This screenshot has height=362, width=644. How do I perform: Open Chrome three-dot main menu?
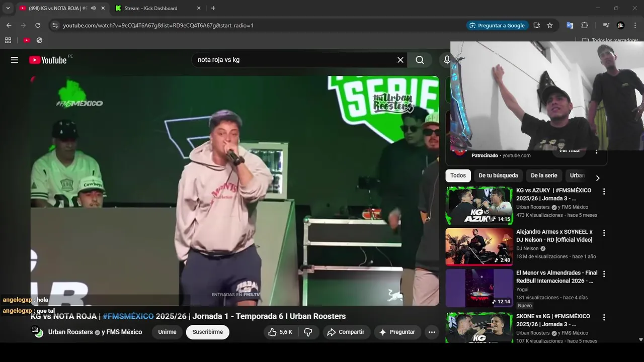coord(635,25)
